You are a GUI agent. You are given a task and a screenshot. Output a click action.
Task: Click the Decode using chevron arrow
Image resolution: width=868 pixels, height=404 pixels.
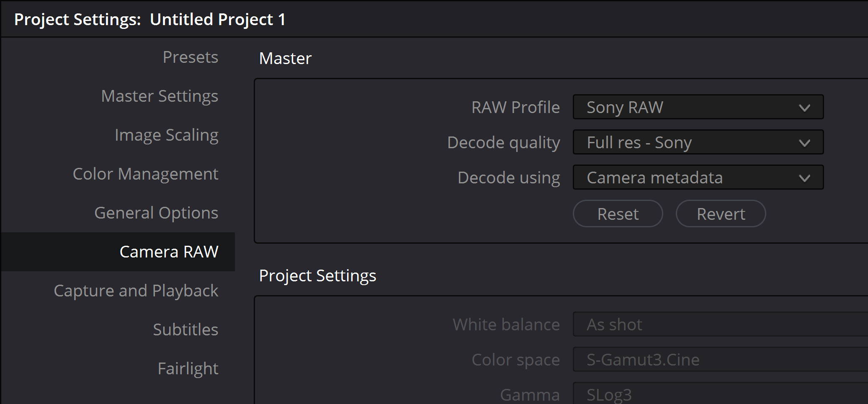coord(804,178)
